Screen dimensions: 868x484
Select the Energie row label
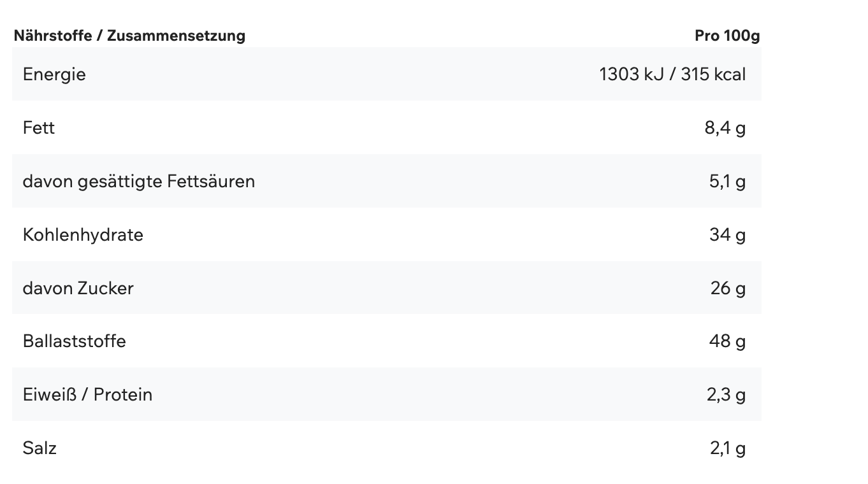[54, 75]
